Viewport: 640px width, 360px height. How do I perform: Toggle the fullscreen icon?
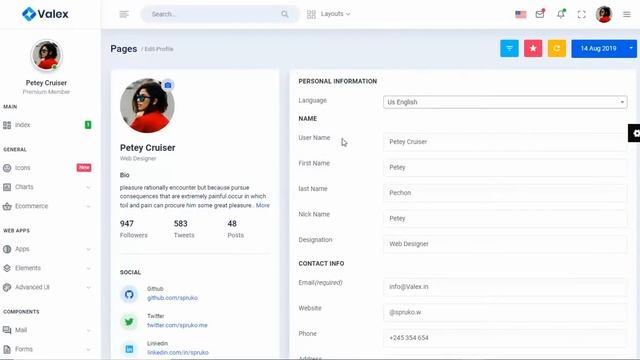click(582, 14)
